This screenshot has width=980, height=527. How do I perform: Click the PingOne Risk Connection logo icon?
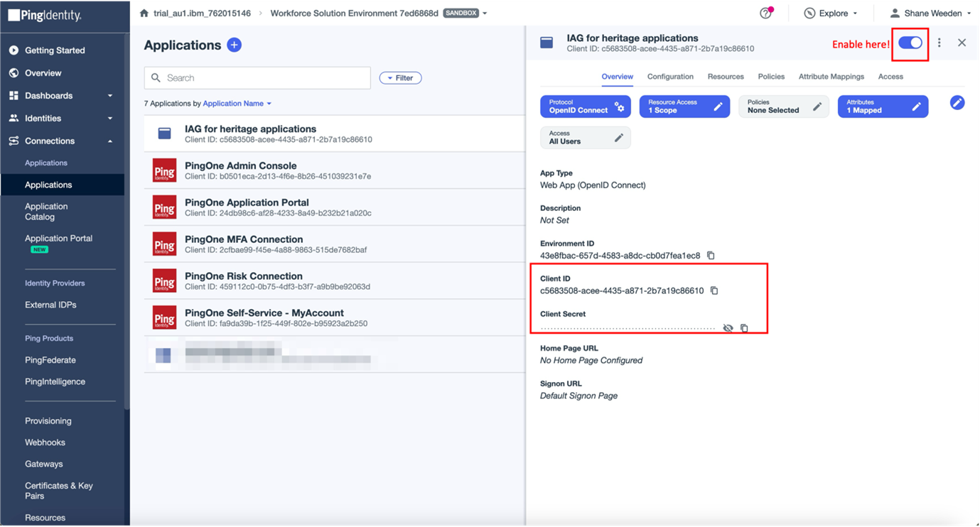[164, 281]
